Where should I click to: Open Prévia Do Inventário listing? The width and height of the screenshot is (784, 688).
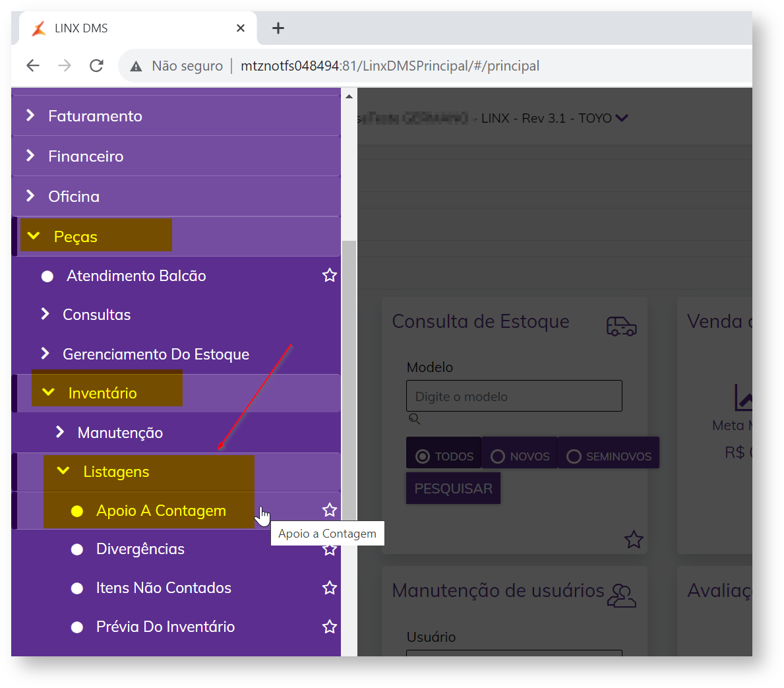point(166,627)
